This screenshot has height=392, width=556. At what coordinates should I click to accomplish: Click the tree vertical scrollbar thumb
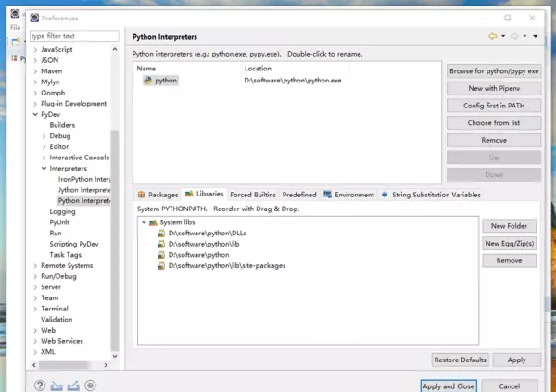[115, 241]
